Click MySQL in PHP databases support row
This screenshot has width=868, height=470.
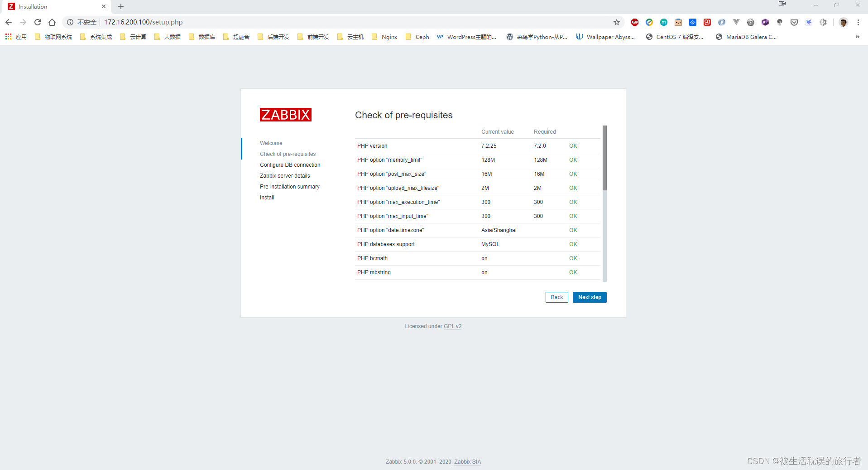pyautogui.click(x=490, y=244)
